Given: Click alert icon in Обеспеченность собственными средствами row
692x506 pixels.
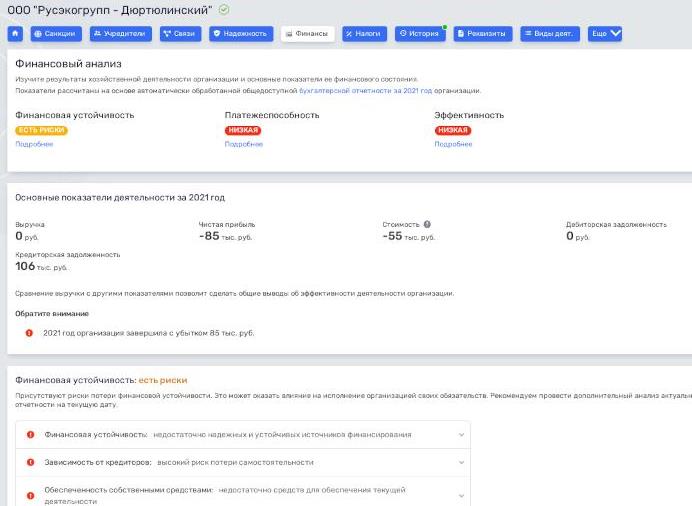Looking at the screenshot, I should click(30, 495).
